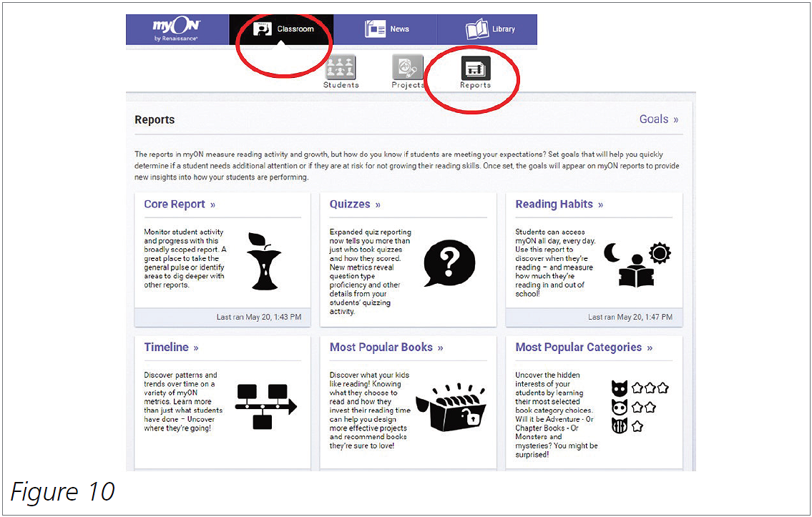The height and width of the screenshot is (517, 812).
Task: Click the Most Popular Books description text
Action: (370, 410)
